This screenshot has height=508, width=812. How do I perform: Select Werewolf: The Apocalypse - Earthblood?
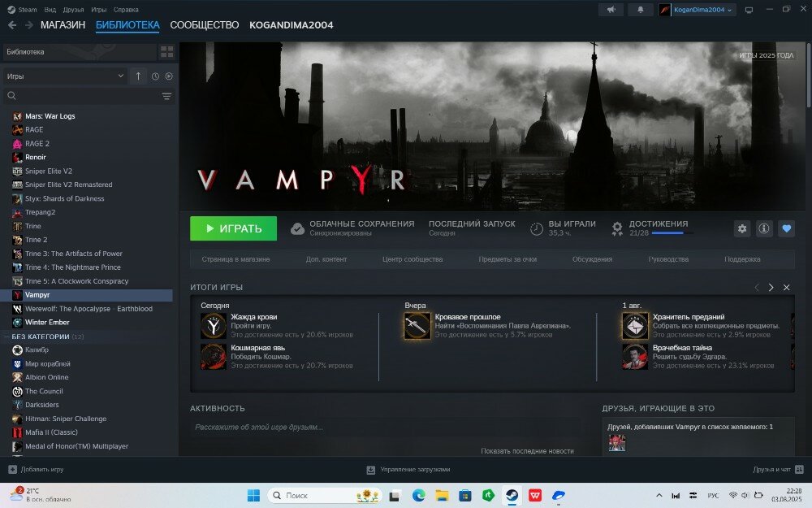coord(89,308)
